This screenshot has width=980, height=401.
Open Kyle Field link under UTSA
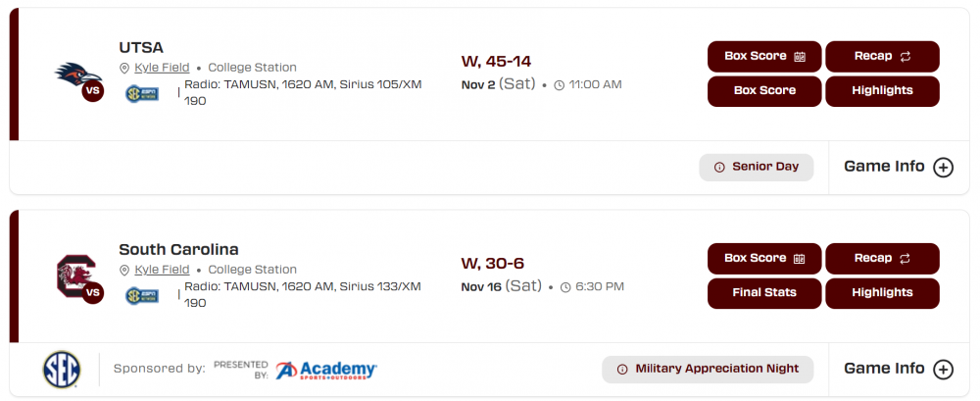pyautogui.click(x=162, y=68)
